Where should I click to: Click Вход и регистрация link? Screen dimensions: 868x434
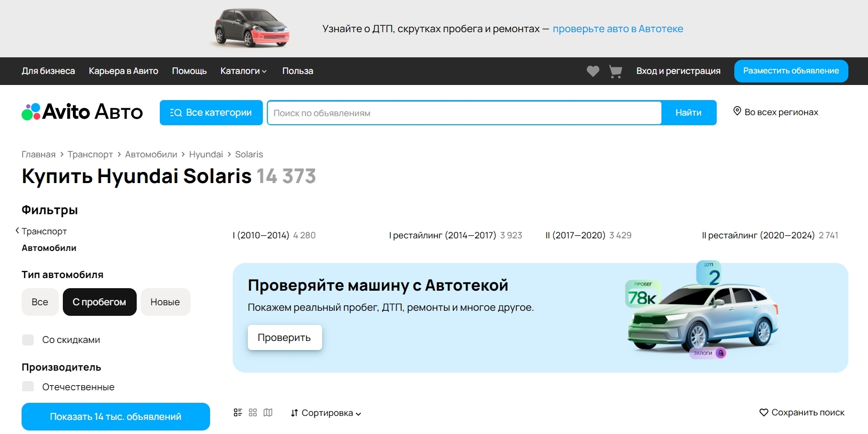pos(679,71)
